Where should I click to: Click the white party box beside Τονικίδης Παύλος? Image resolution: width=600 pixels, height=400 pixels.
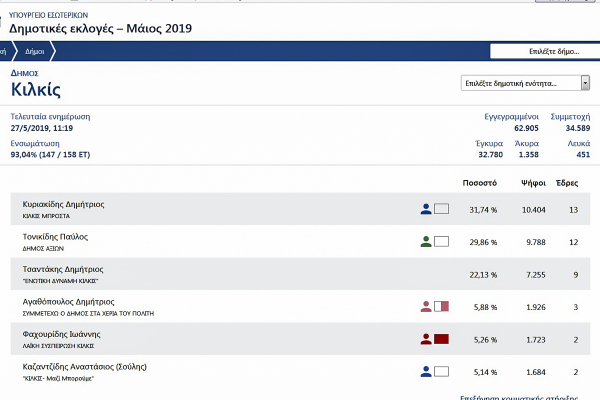coord(442,241)
